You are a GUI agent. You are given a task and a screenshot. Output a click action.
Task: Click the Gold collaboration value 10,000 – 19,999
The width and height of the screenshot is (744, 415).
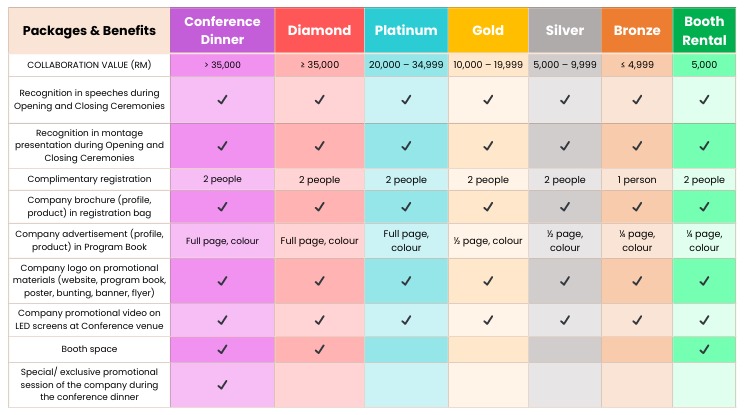pos(488,64)
